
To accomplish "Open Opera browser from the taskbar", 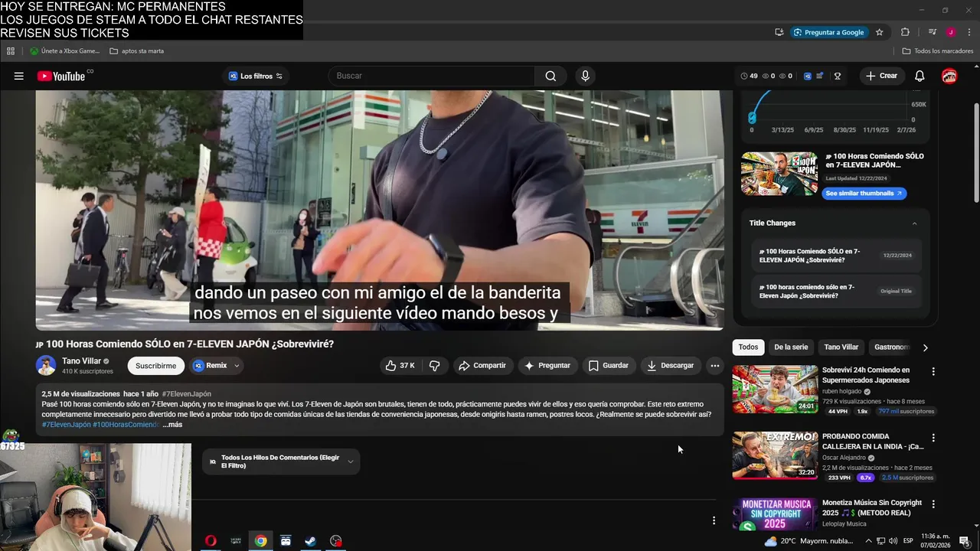I will [x=211, y=541].
